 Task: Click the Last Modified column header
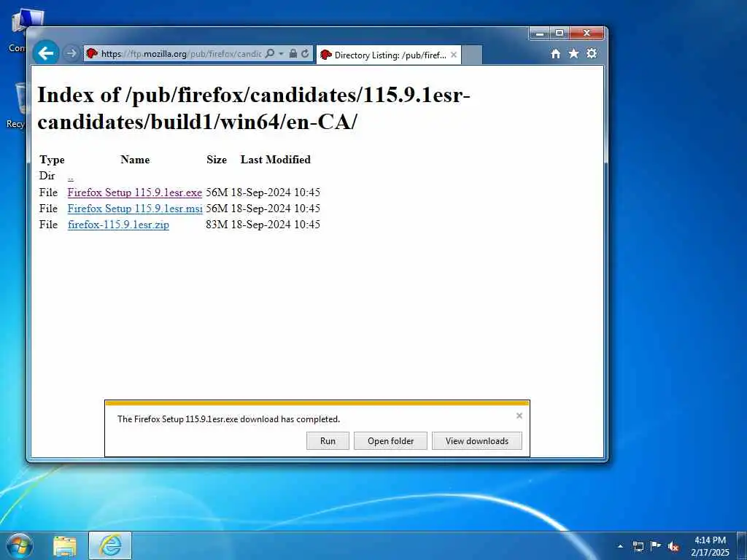pos(275,160)
